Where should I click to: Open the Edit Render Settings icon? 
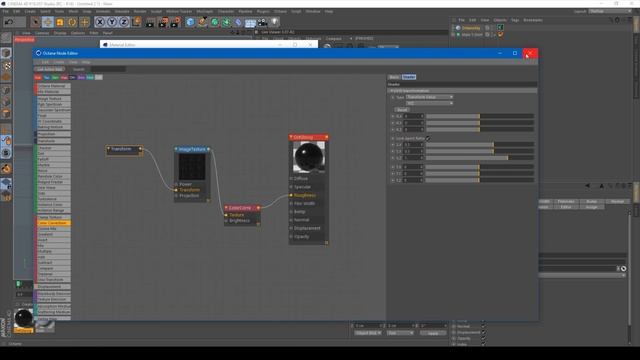(176, 22)
